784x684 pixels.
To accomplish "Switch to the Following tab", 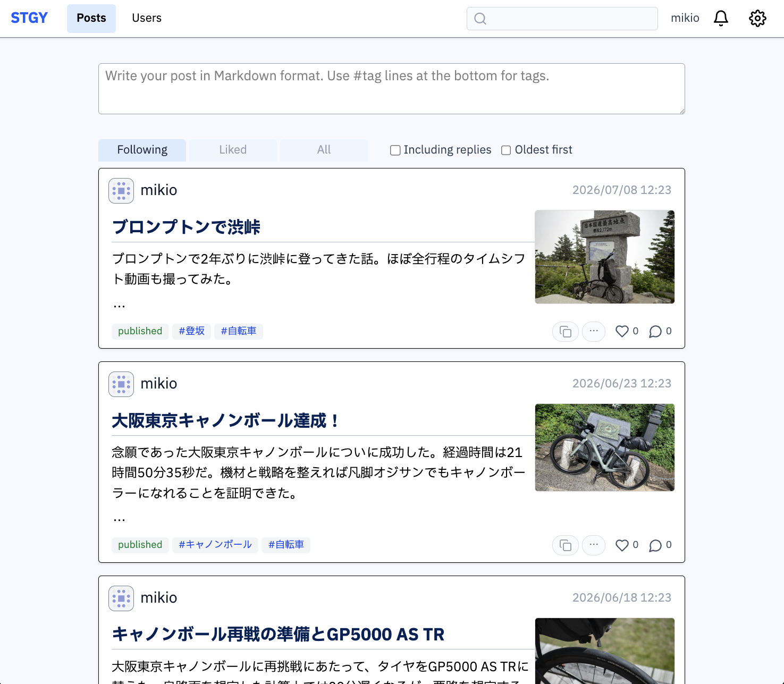I will click(142, 150).
